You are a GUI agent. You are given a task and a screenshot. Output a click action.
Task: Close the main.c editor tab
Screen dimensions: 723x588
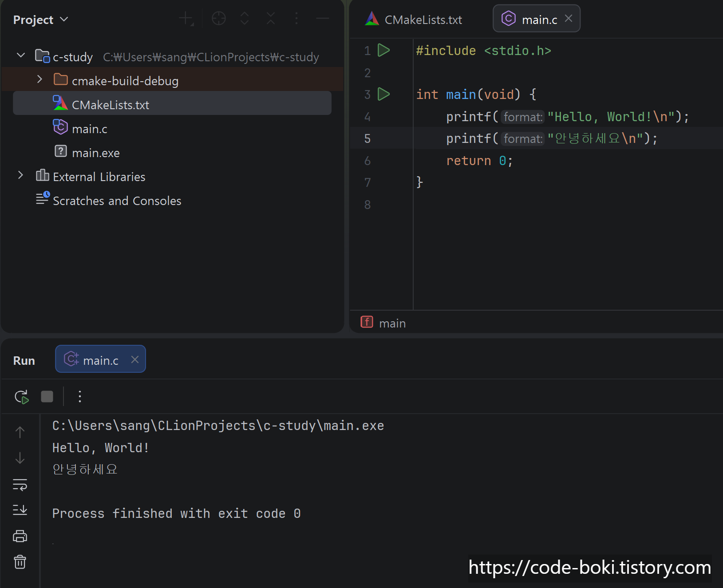(x=569, y=19)
